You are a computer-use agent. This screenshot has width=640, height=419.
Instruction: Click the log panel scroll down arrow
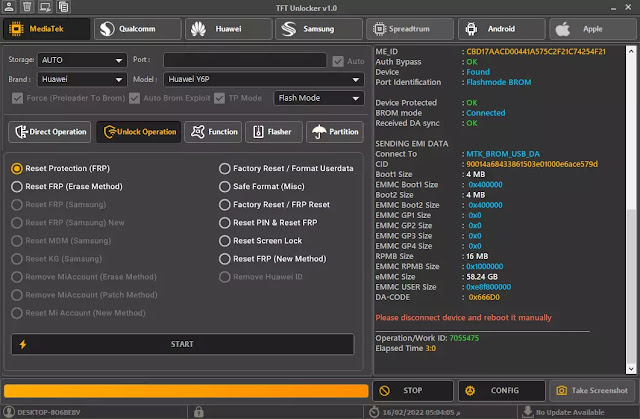631,369
